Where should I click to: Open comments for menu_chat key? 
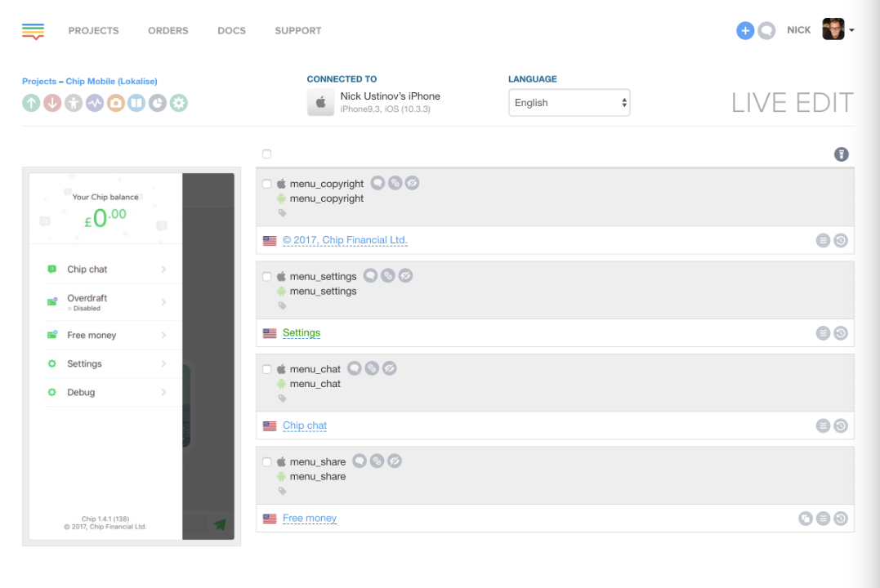(354, 368)
